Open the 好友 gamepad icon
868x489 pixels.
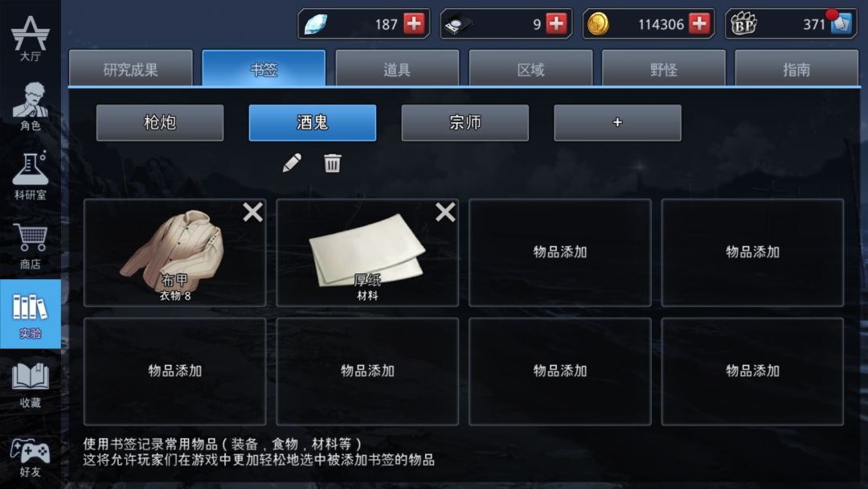(x=31, y=458)
